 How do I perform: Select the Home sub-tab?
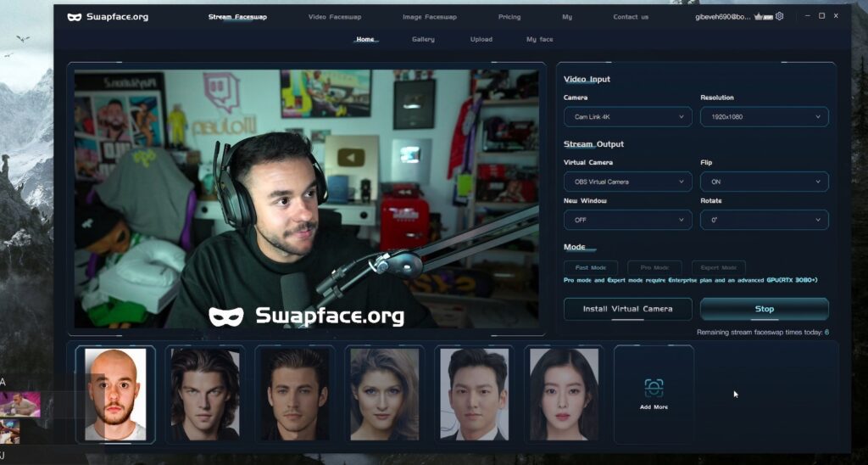365,39
